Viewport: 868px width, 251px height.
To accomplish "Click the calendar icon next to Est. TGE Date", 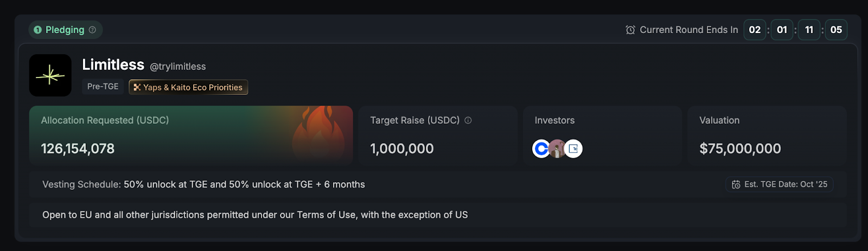I will 736,184.
